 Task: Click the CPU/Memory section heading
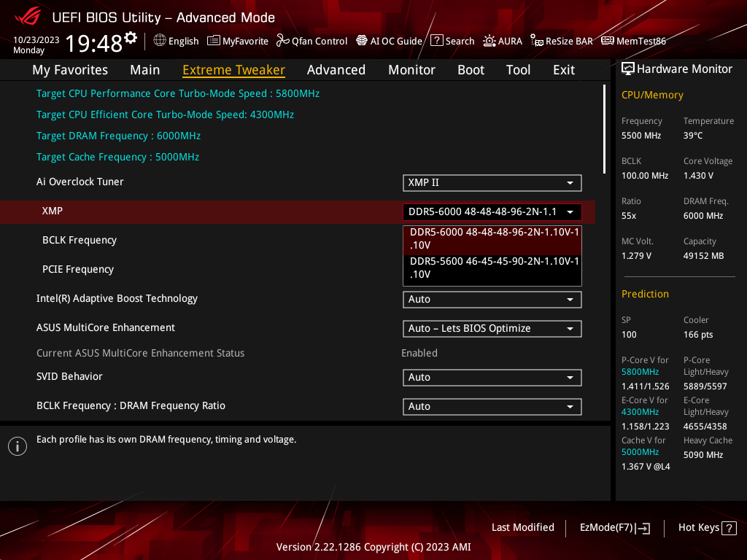click(652, 95)
